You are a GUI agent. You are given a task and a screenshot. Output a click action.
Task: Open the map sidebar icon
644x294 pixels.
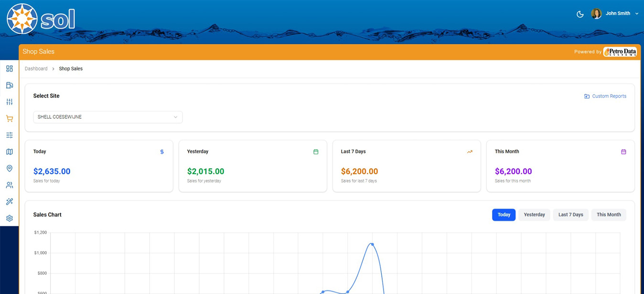tap(9, 152)
